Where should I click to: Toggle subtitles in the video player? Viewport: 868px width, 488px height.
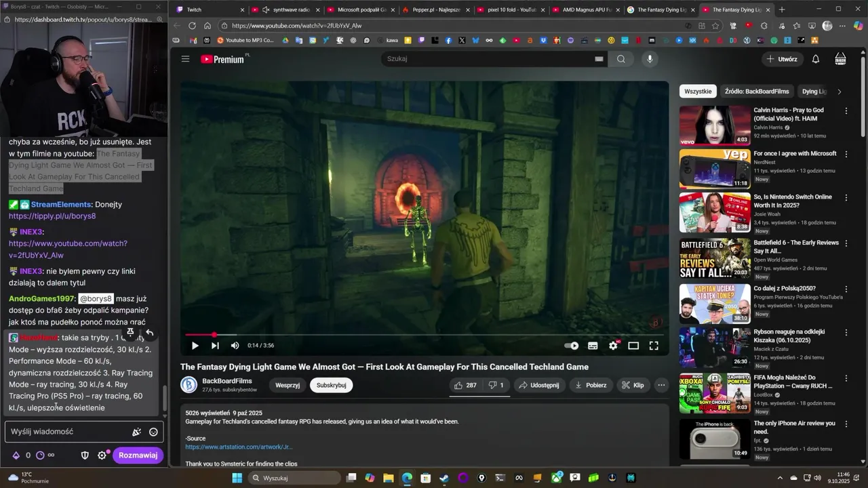point(593,346)
